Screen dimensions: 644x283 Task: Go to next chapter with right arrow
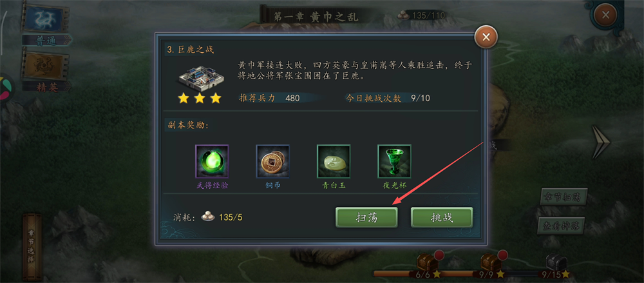pyautogui.click(x=601, y=142)
